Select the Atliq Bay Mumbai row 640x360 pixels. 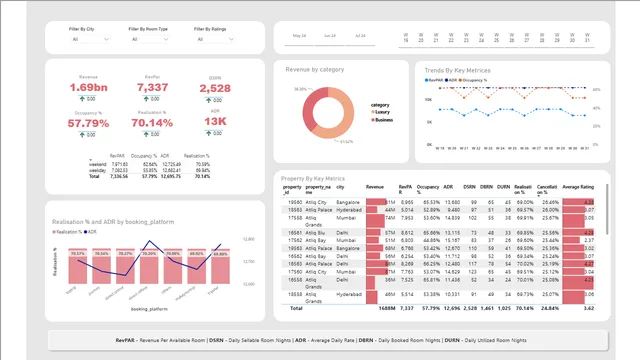(438, 240)
